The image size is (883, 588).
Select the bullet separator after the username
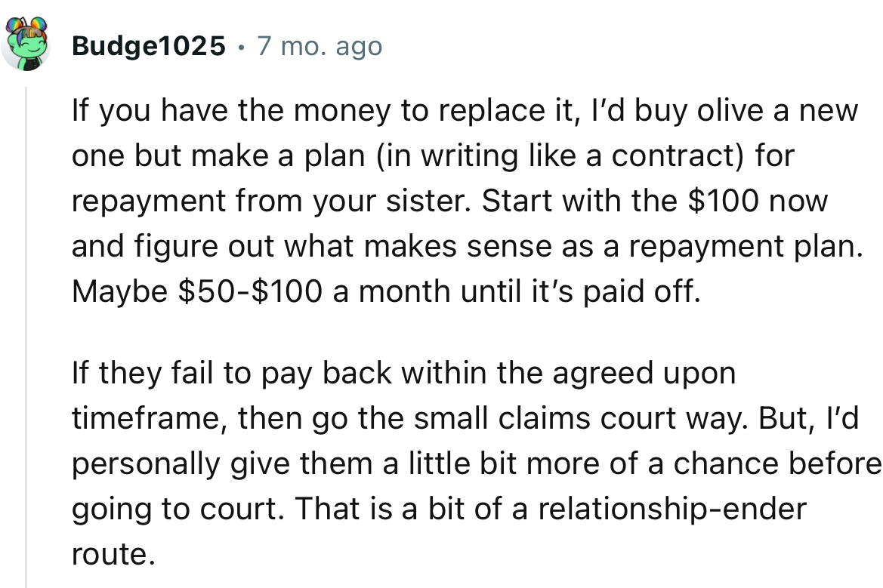[x=239, y=47]
